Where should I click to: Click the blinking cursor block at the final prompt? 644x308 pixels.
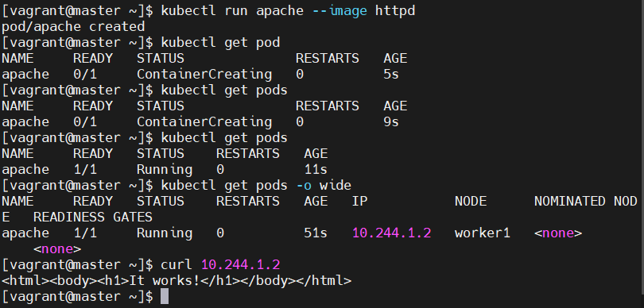click(165, 297)
